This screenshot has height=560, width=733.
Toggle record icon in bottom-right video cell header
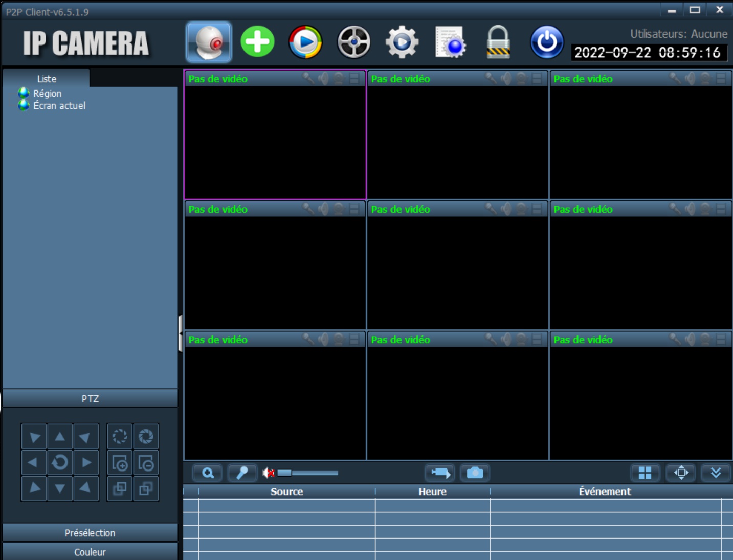coord(721,339)
